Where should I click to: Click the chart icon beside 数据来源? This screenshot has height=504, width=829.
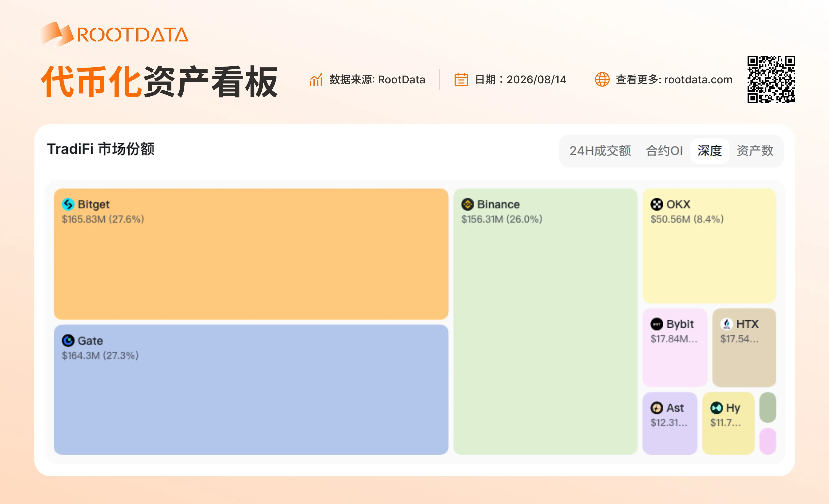[316, 80]
